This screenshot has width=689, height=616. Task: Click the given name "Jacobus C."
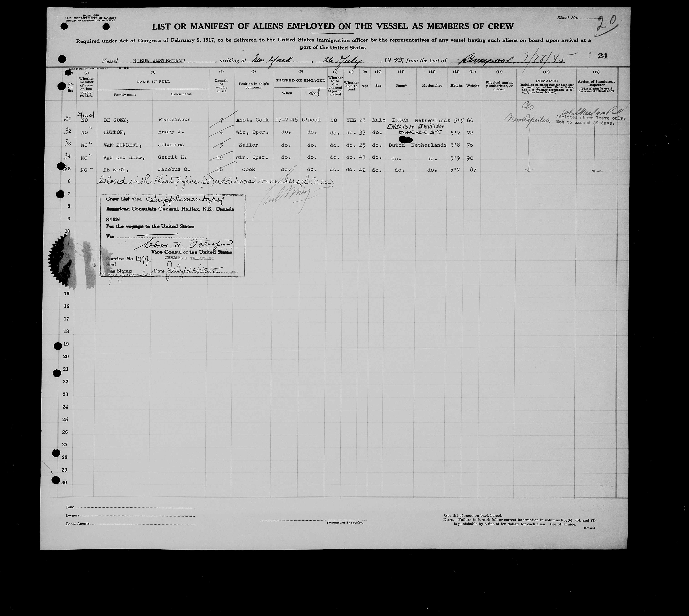click(x=174, y=170)
